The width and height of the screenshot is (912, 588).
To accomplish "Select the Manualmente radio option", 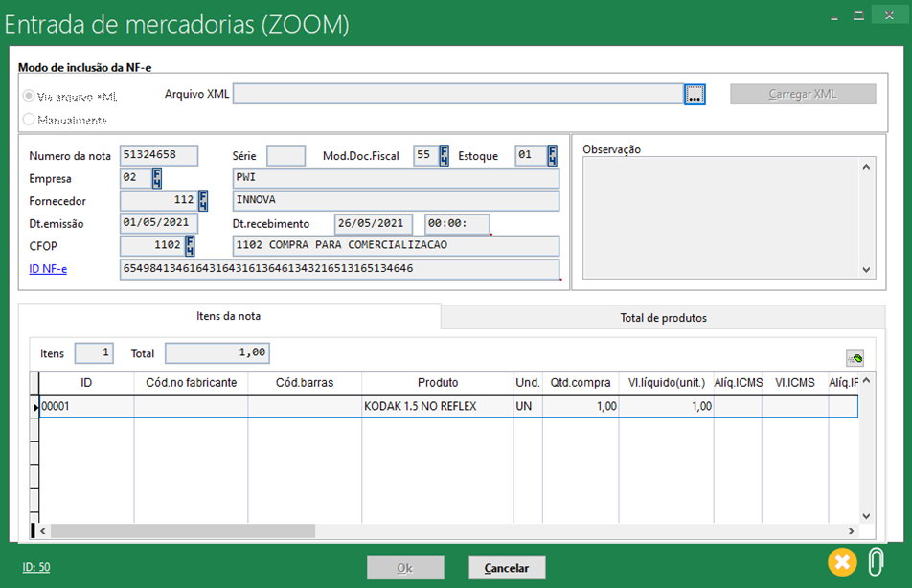I will pos(30,120).
